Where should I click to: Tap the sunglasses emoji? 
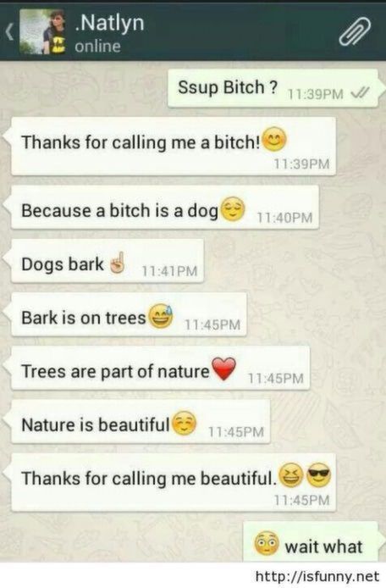point(319,474)
